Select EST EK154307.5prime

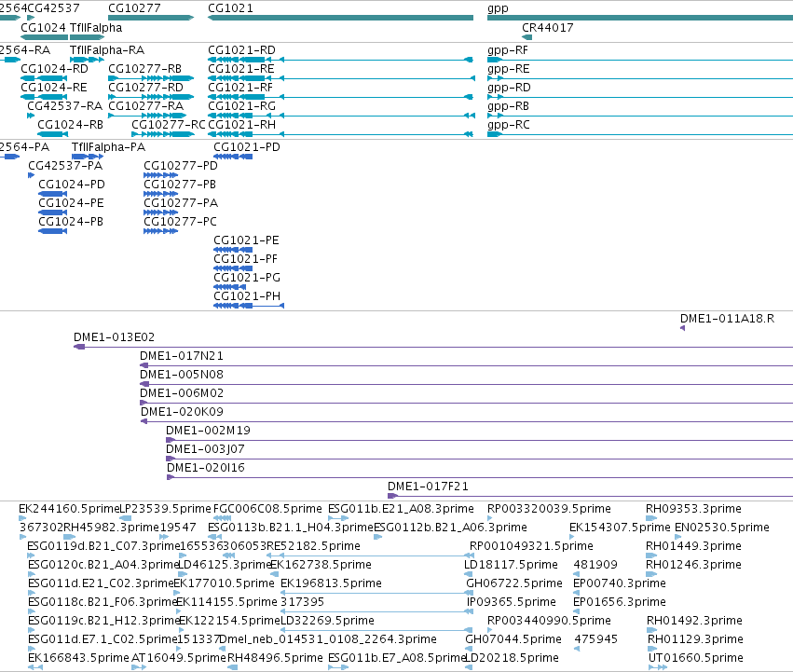(620, 528)
